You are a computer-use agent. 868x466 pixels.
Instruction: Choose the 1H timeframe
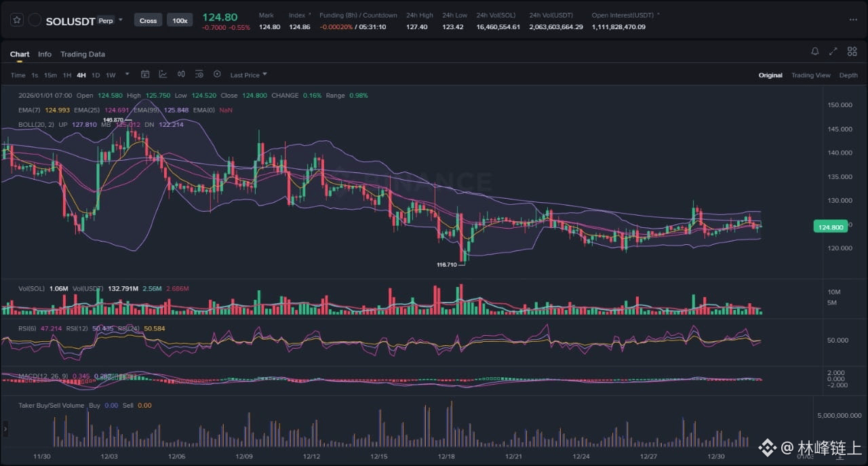click(x=67, y=75)
